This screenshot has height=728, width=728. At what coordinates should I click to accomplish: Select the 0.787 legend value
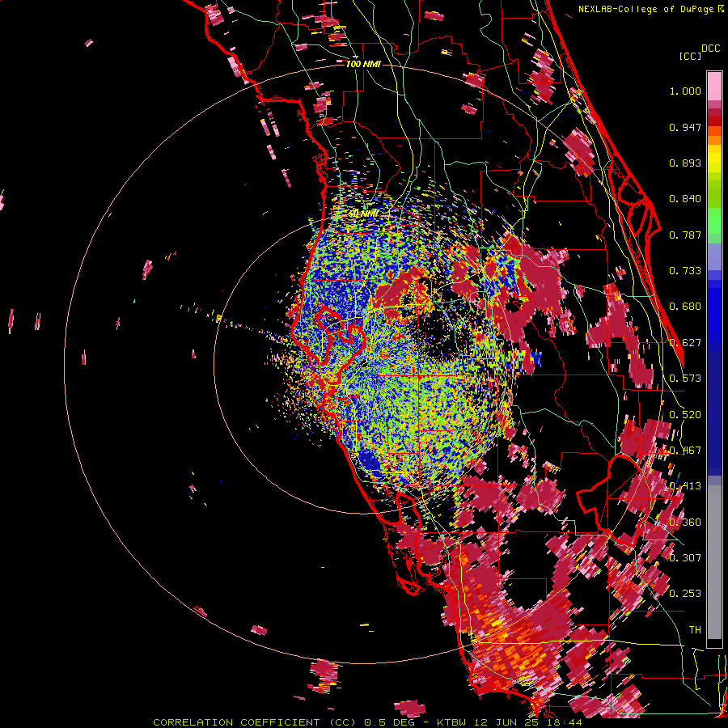pyautogui.click(x=685, y=235)
